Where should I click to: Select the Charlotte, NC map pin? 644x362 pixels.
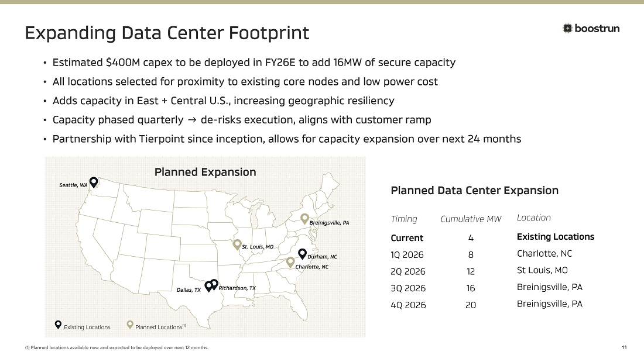(x=290, y=261)
